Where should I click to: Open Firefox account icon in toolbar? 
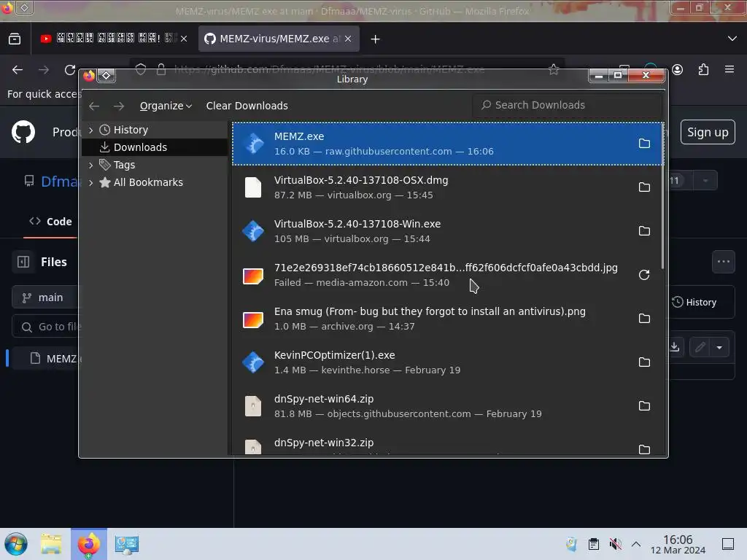point(678,70)
